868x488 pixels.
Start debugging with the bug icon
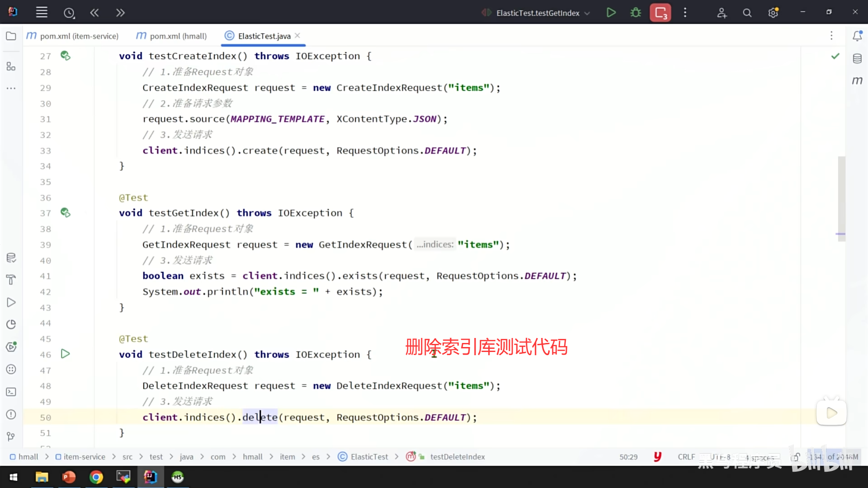click(636, 13)
